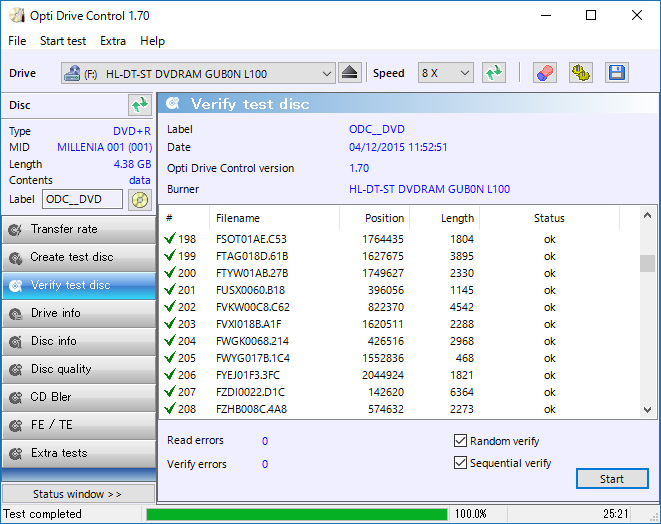This screenshot has width=661, height=524.
Task: Open the Start test menu
Action: (x=63, y=41)
